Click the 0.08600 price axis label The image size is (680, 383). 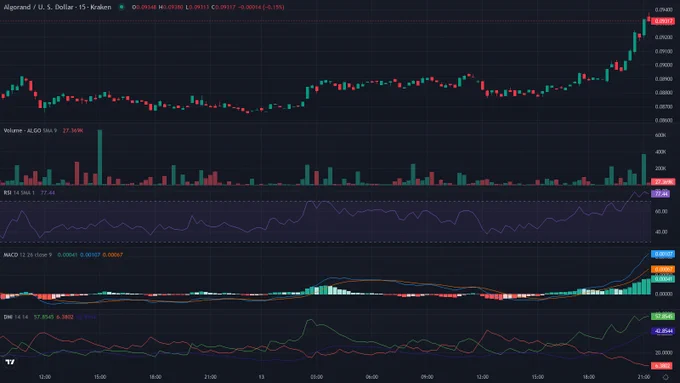coord(664,120)
